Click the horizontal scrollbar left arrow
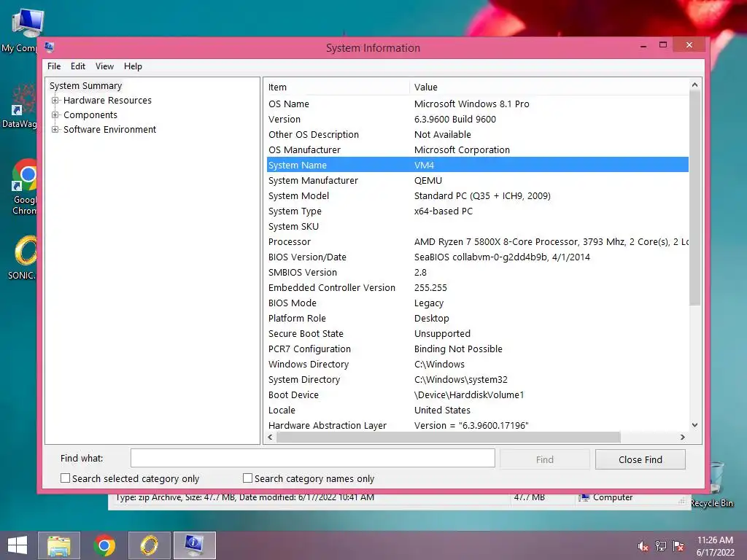The height and width of the screenshot is (560, 747). pyautogui.click(x=271, y=437)
